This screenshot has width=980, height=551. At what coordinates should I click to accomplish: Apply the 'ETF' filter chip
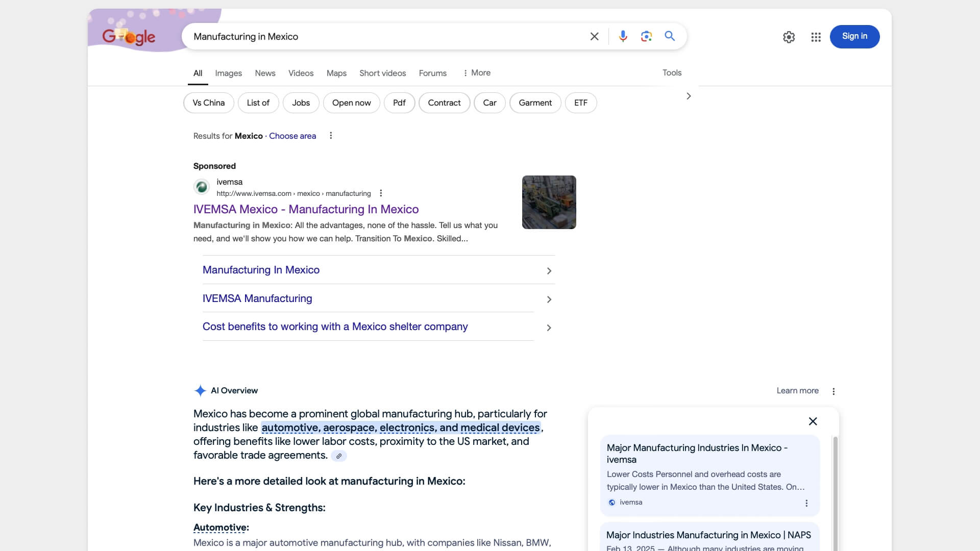coord(580,103)
